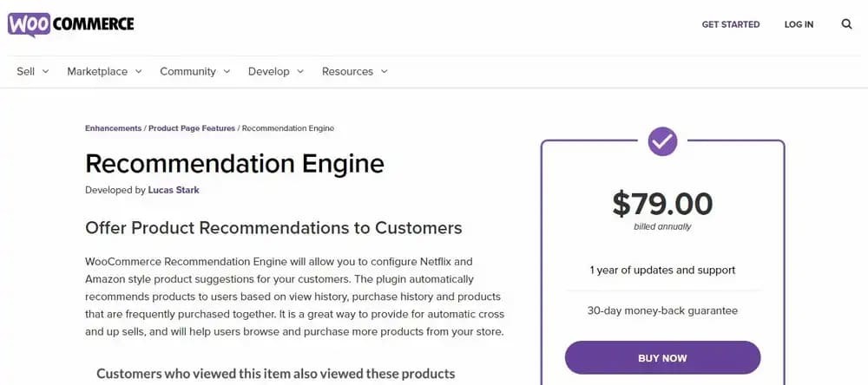
Task: Expand the Develop menu chevron
Action: point(300,71)
